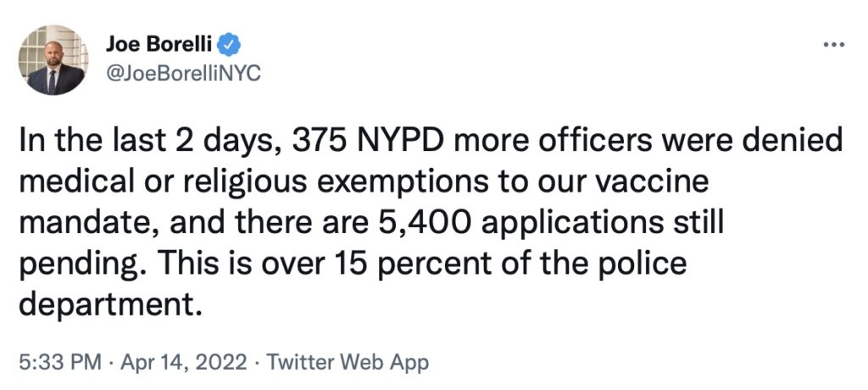Image resolution: width=868 pixels, height=390 pixels.
Task: Click the blue verified badge
Action: (x=228, y=45)
